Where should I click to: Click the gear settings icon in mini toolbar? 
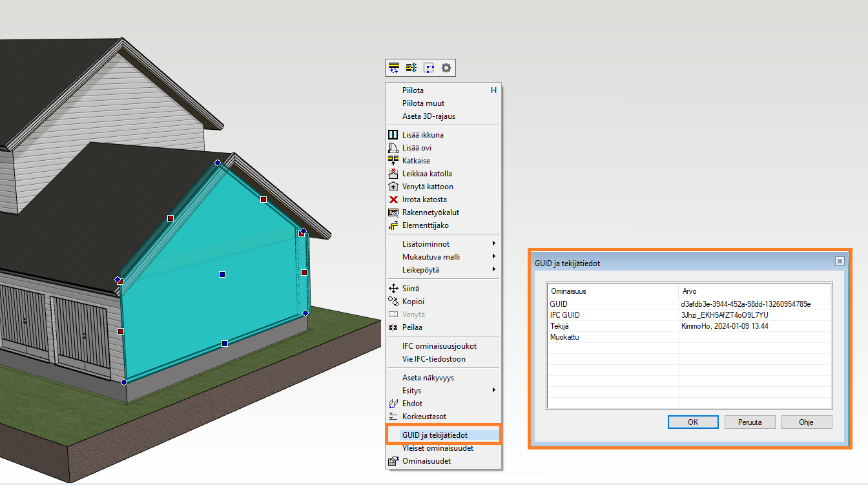(446, 67)
